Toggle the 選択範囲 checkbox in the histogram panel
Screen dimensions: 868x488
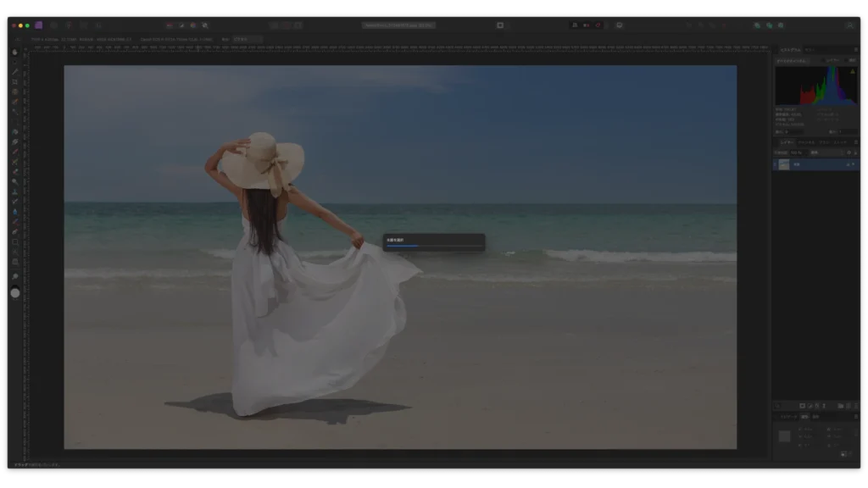point(845,60)
